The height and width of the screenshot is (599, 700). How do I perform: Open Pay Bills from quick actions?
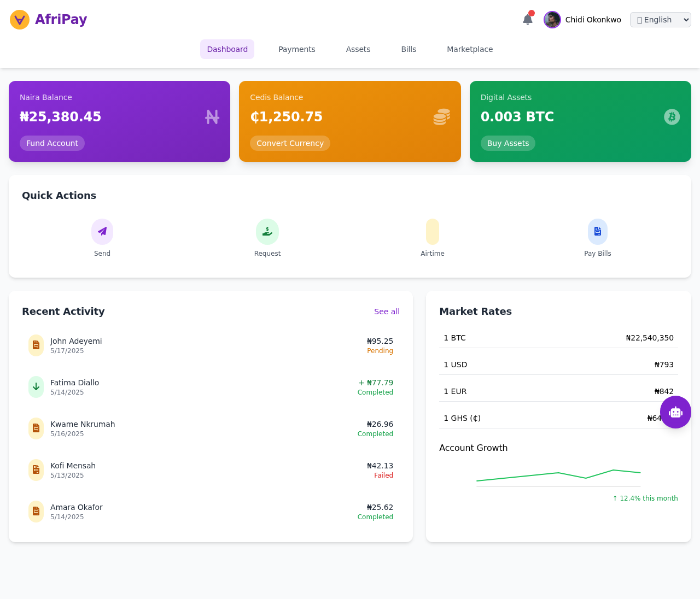[x=597, y=231]
